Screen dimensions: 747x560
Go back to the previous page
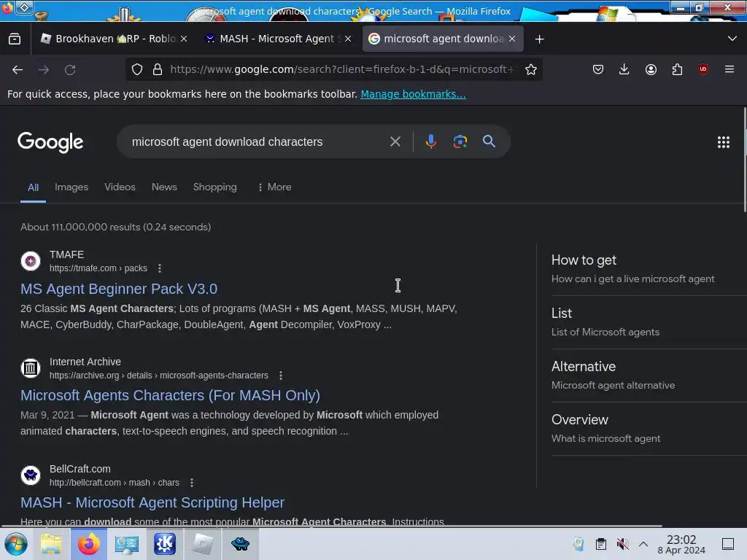click(x=18, y=70)
